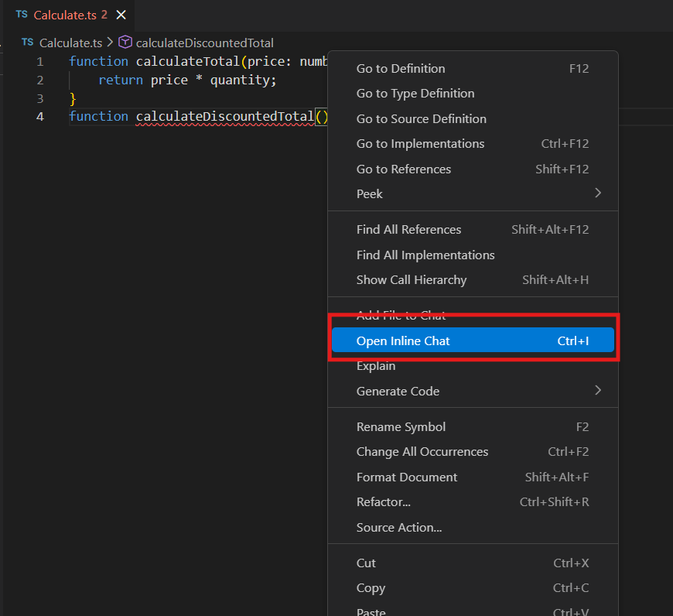
Task: Open Show Call Hierarchy
Action: [412, 280]
